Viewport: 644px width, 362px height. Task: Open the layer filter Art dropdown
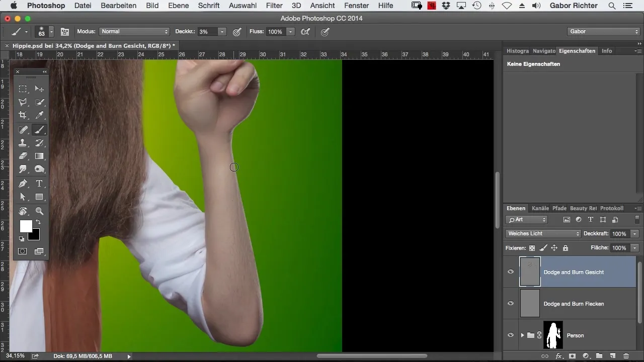(527, 220)
